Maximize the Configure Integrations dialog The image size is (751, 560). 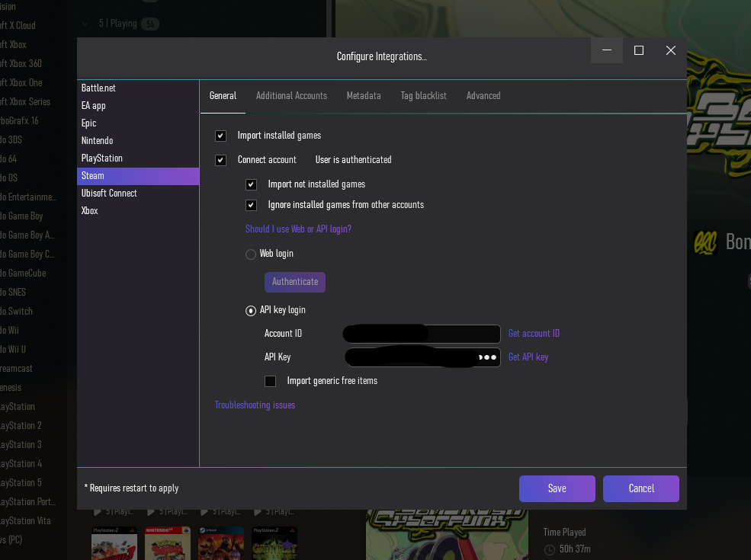pos(639,50)
